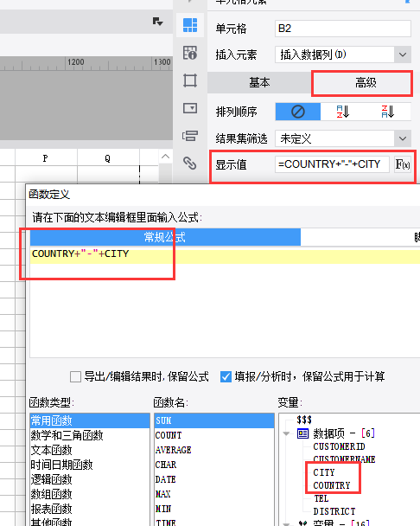Open the widget settings panel icon
Screen dimensions: 420x526
point(190,108)
